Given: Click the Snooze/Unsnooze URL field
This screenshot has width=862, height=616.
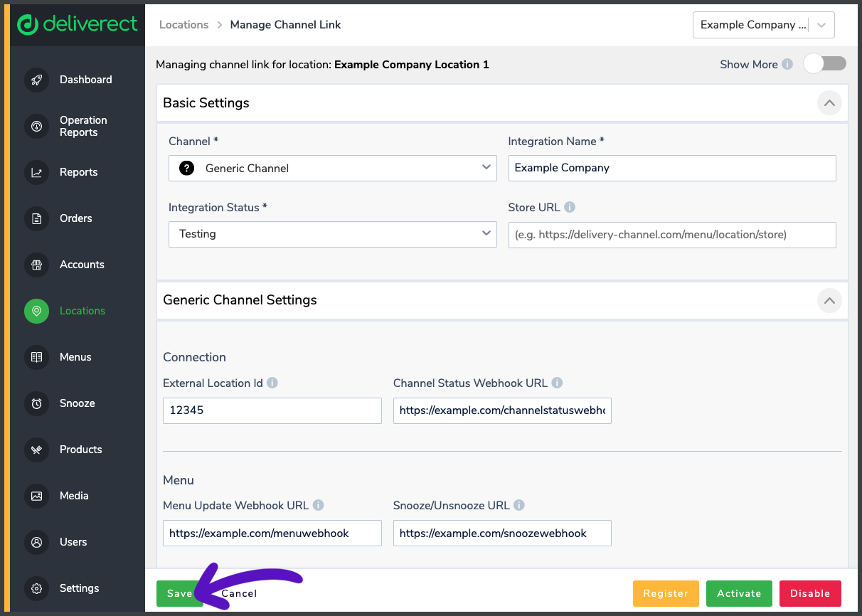Looking at the screenshot, I should coord(502,533).
